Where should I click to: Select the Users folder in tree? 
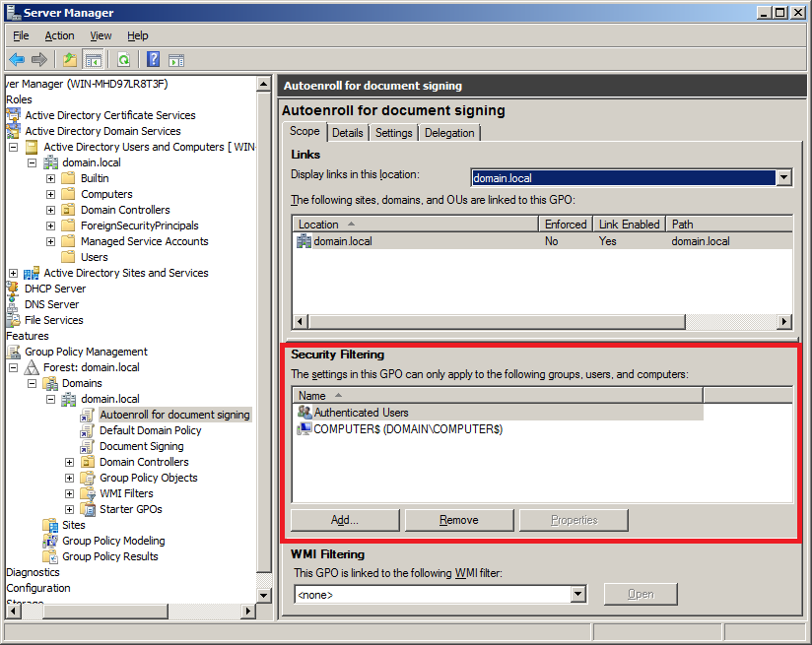point(95,257)
